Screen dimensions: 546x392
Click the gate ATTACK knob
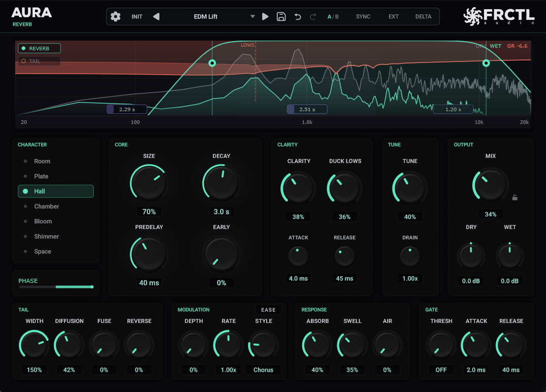pos(476,345)
